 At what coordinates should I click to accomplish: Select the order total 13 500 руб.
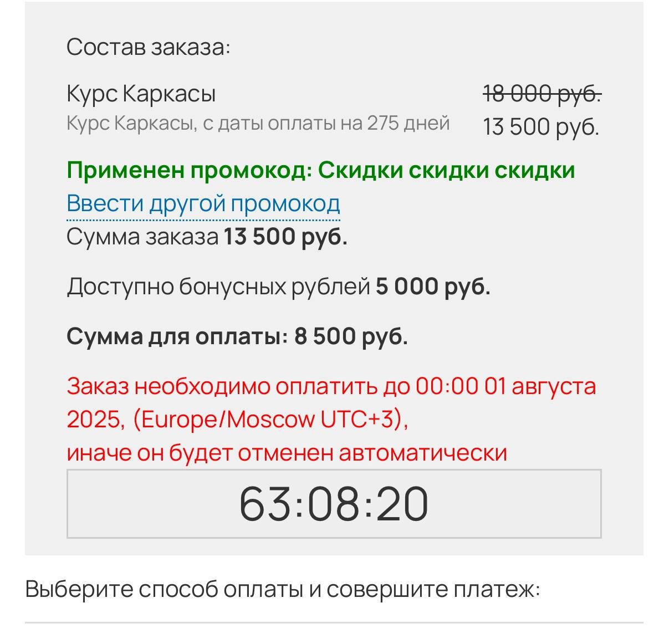pyautogui.click(x=284, y=237)
